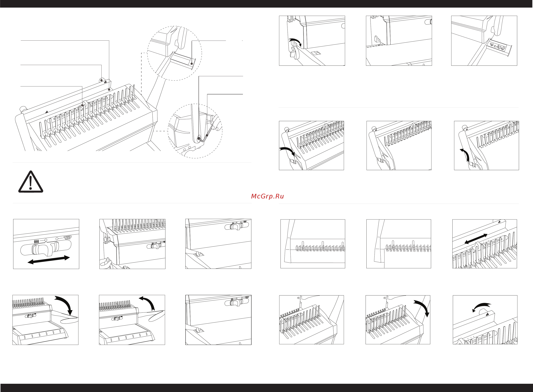Select the punch handle illustration with upward arrow
Viewport: 533px width, 392px height.
point(132,320)
